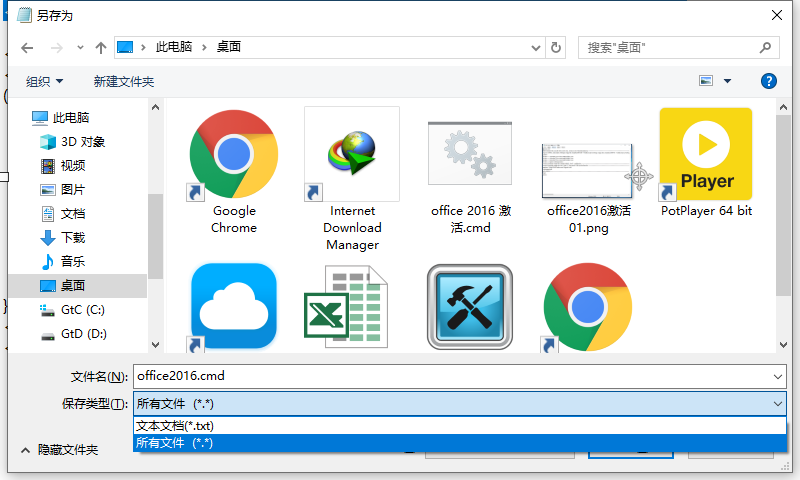Click 桌面 in the address breadcrumb
800x480 pixels.
[229, 47]
